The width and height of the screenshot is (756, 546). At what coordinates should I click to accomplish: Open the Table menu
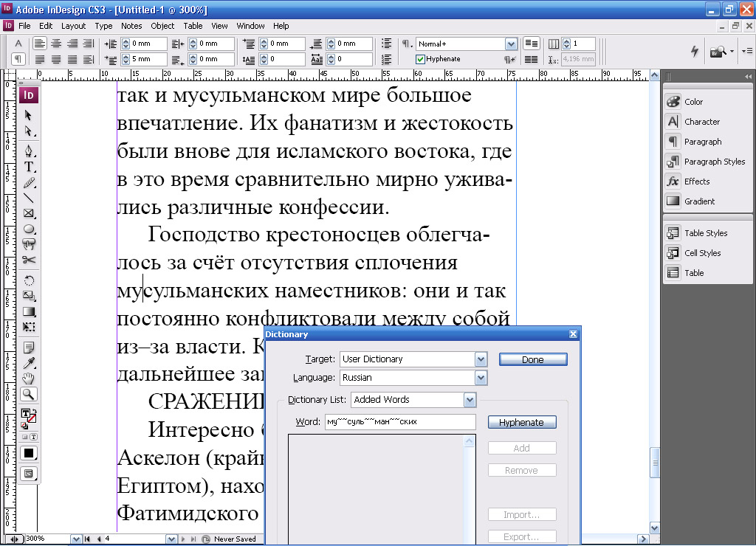point(193,26)
